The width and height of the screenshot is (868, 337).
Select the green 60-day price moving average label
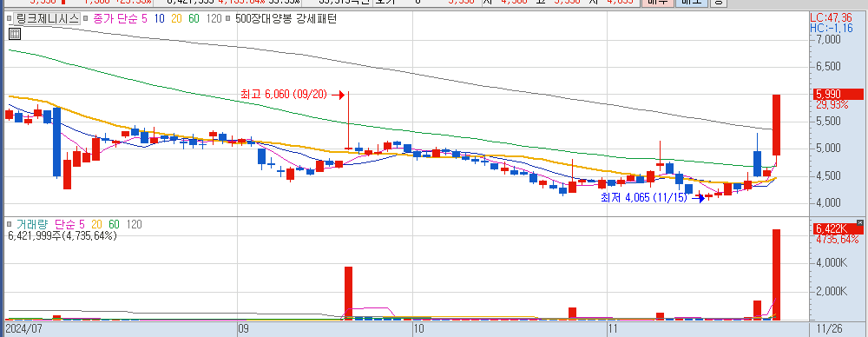(x=194, y=18)
